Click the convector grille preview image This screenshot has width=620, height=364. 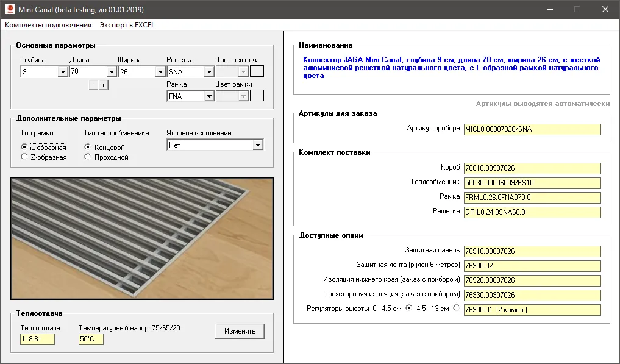142,238
